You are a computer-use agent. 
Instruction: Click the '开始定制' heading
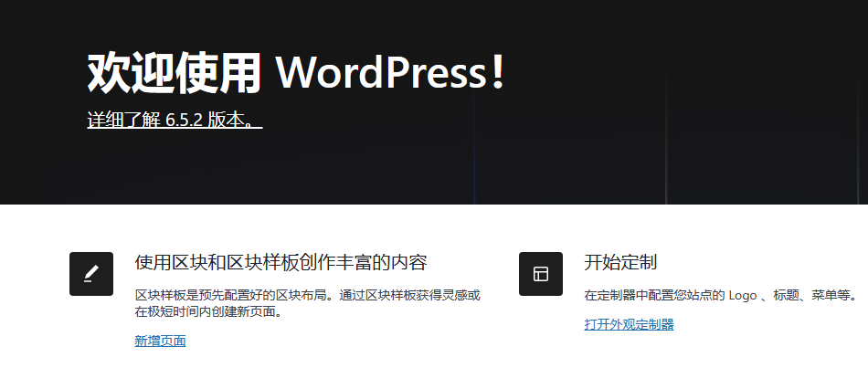[x=620, y=262]
